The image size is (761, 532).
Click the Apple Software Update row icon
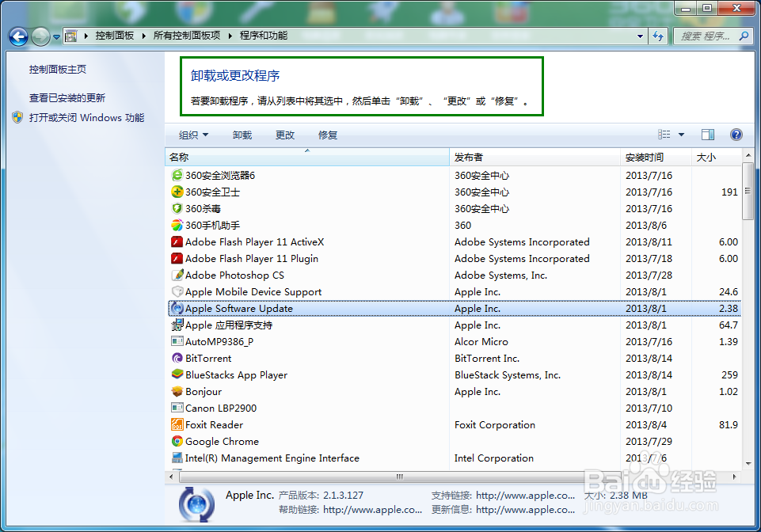point(177,308)
